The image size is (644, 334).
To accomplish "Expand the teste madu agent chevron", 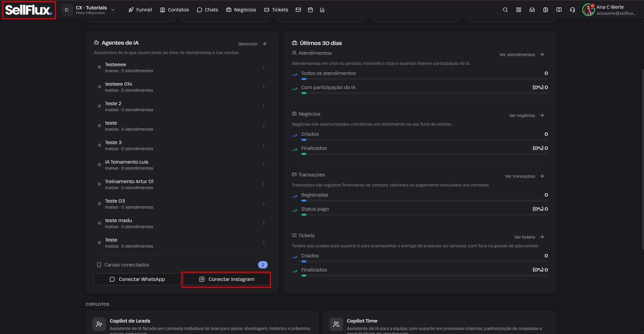I will (264, 223).
